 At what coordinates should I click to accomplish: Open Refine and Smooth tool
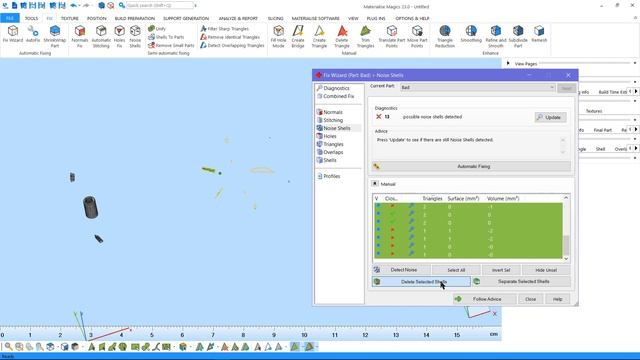point(496,36)
